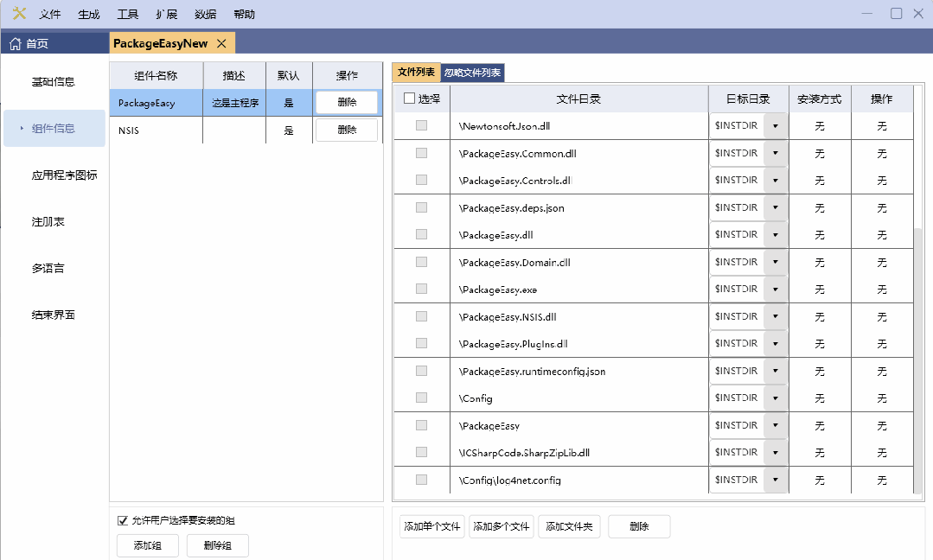933x560 pixels.
Task: Open the 数据 menu
Action: coord(205,15)
